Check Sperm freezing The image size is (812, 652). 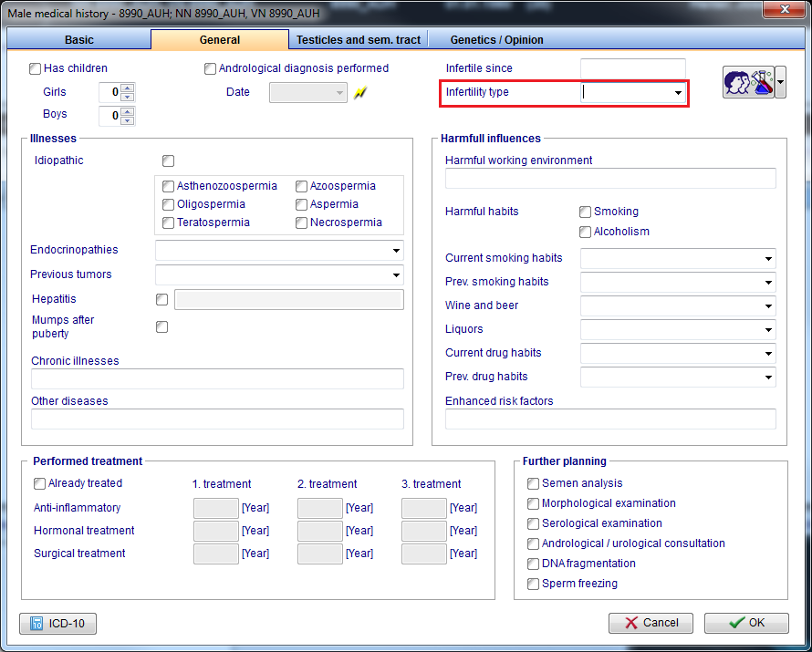pyautogui.click(x=533, y=584)
